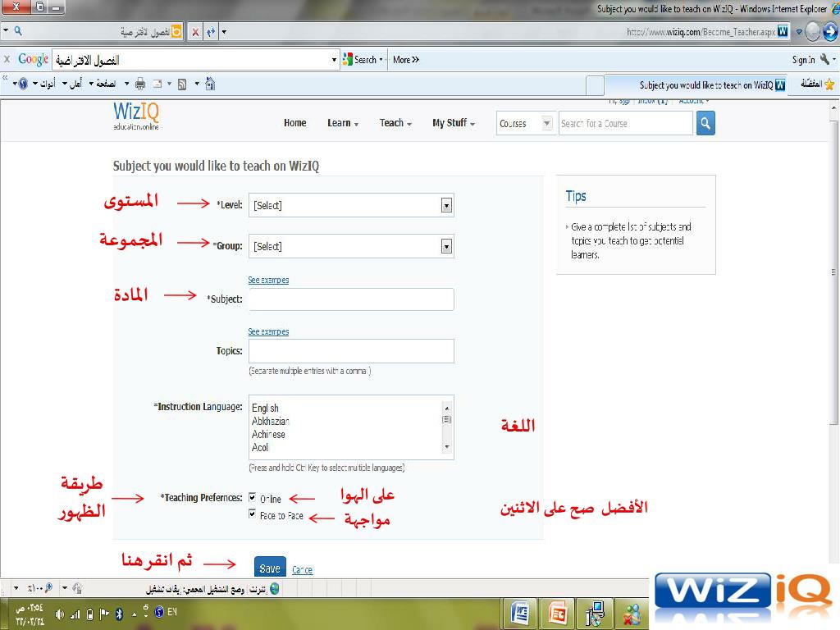The height and width of the screenshot is (630, 840).
Task: Select Achinese in the language list
Action: pos(268,435)
